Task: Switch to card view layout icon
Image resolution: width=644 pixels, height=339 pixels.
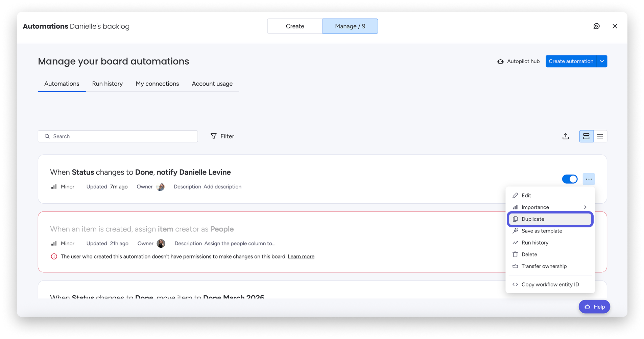Action: 586,136
